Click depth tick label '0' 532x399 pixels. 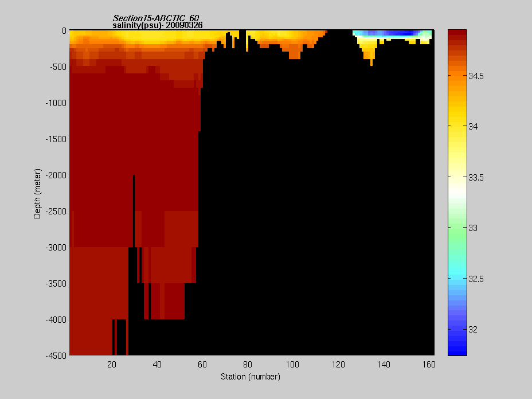tap(64, 31)
